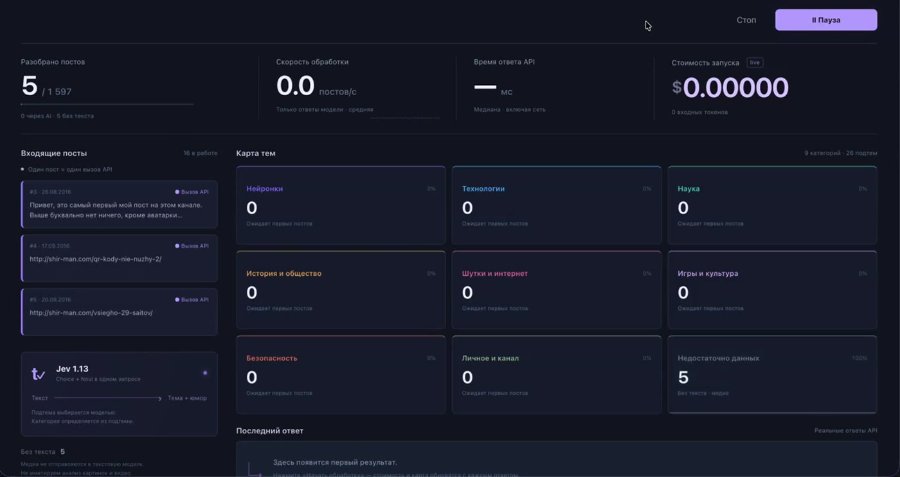This screenshot has height=477, width=900.
Task: Open the Личное и канал card
Action: (556, 375)
